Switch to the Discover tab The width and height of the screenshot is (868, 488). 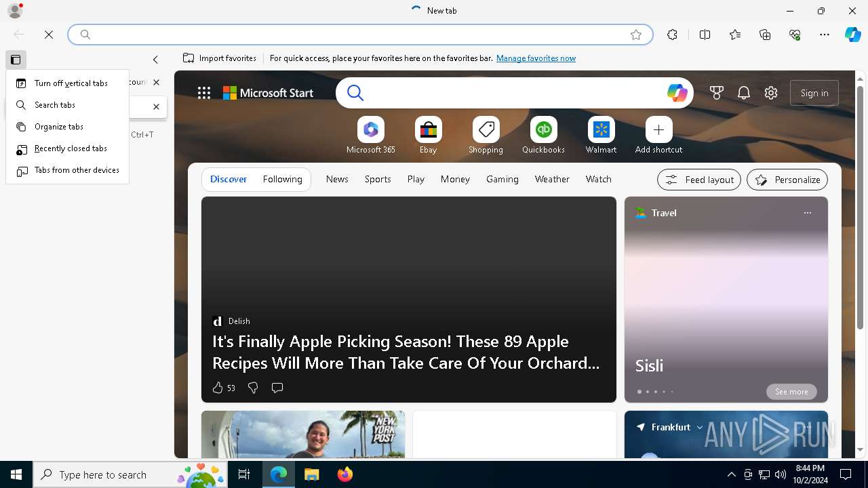(x=229, y=180)
